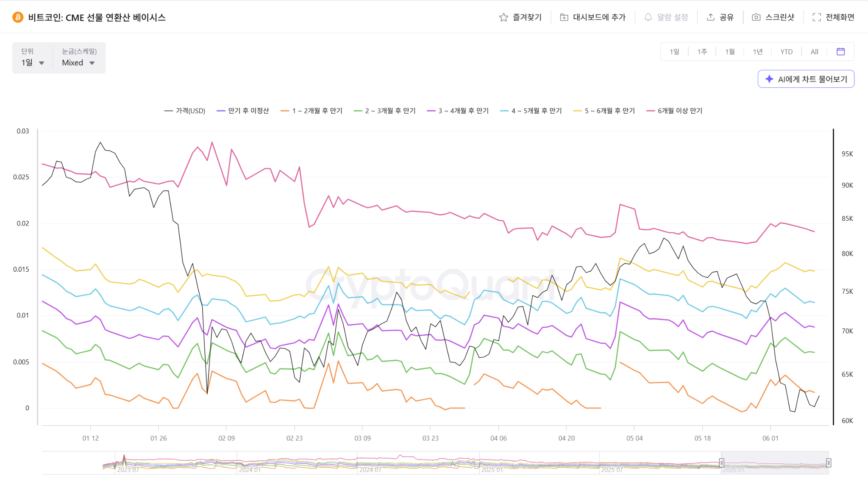The width and height of the screenshot is (868, 490).
Task: Click the AI에게 차트 물어보기 button
Action: tap(806, 79)
